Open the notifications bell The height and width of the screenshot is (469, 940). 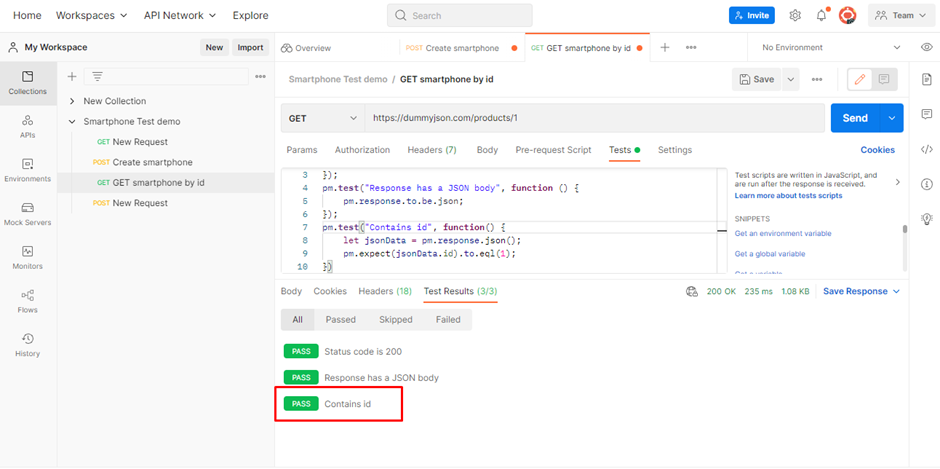pyautogui.click(x=821, y=16)
